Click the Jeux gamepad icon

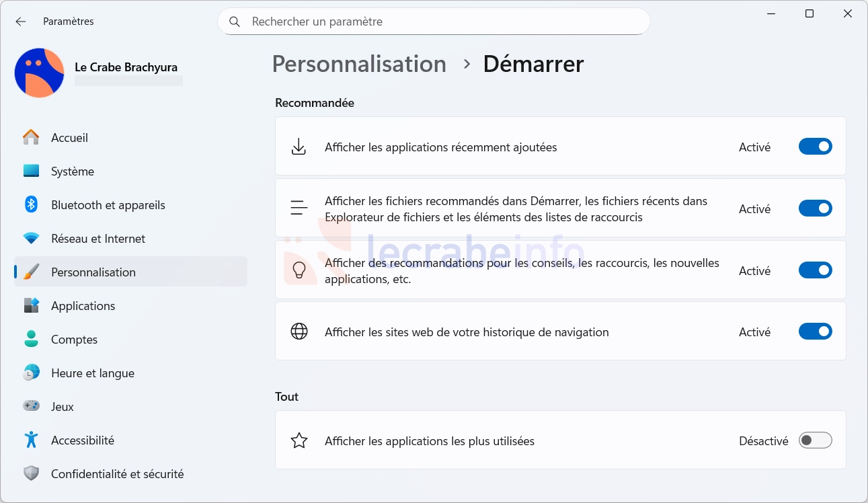point(31,407)
